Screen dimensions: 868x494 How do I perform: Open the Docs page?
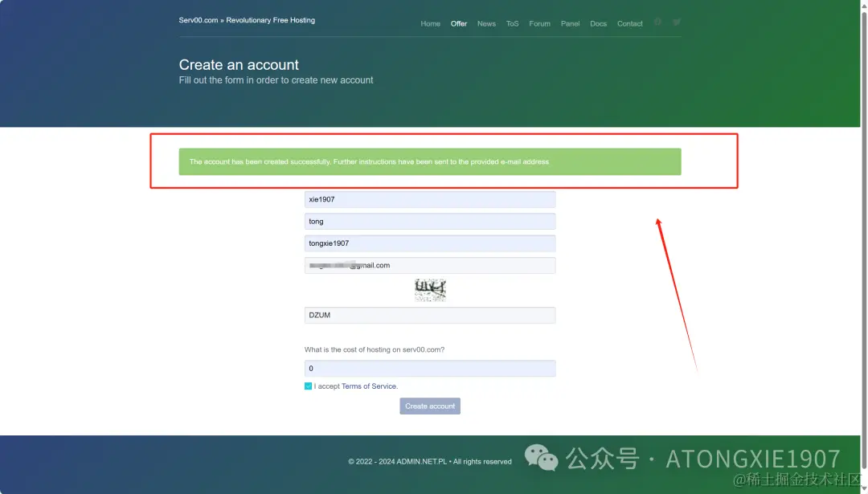coord(598,24)
